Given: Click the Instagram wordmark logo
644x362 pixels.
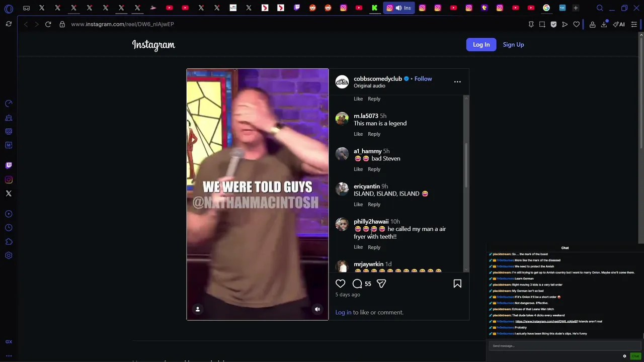Looking at the screenshot, I should tap(153, 45).
